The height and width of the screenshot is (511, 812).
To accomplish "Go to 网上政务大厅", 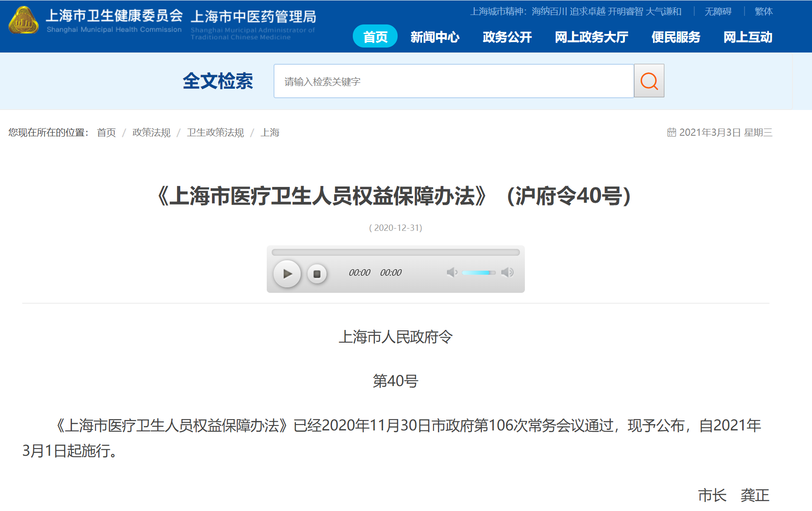I will pos(591,37).
